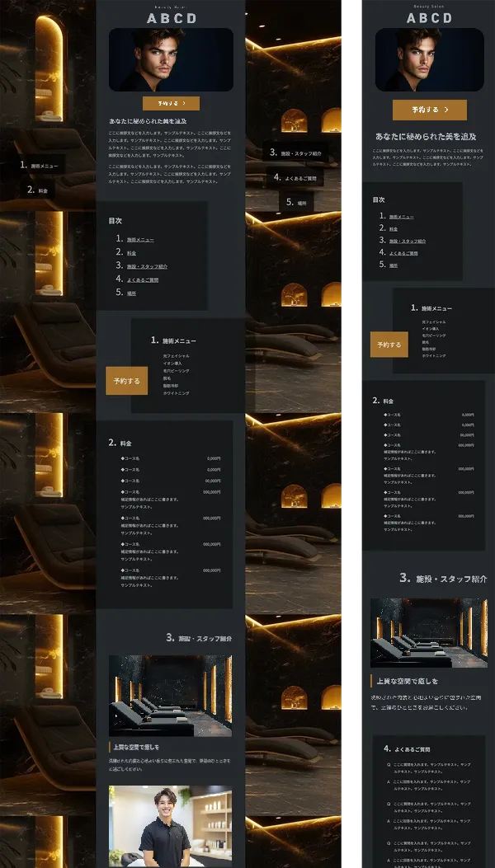Image resolution: width=495 pixels, height=868 pixels.
Task: Select 場所 link in mobile layout's 目次
Action: pos(394,265)
